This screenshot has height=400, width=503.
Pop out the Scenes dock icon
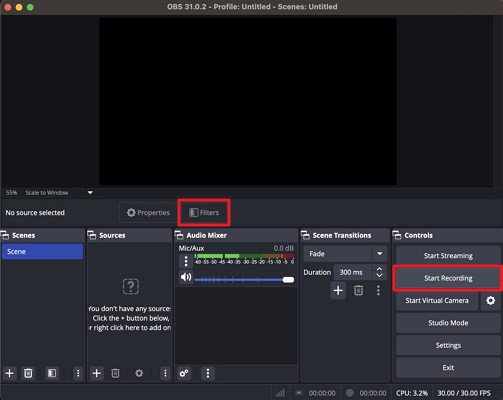[x=5, y=235]
